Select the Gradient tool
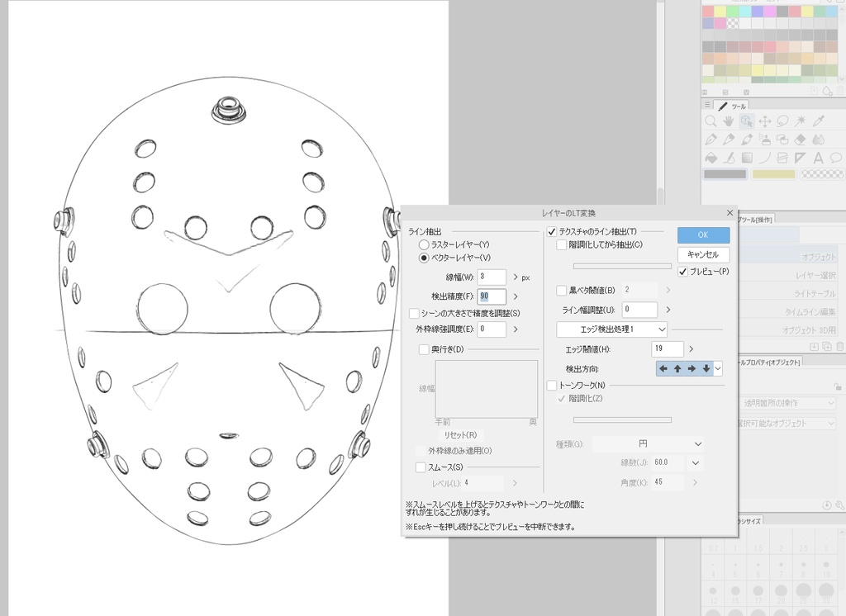 coord(747,158)
